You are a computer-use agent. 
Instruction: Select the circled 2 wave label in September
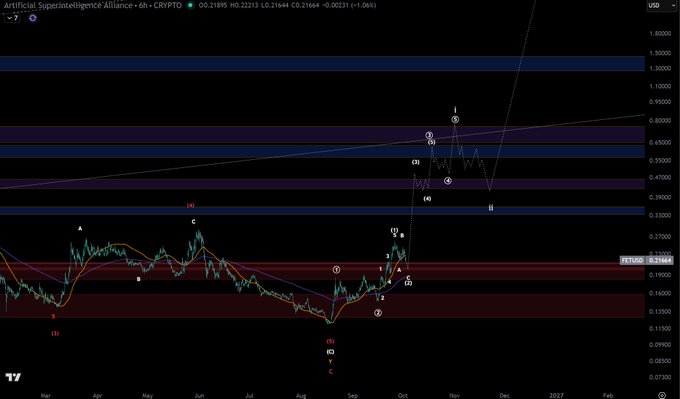(x=378, y=313)
